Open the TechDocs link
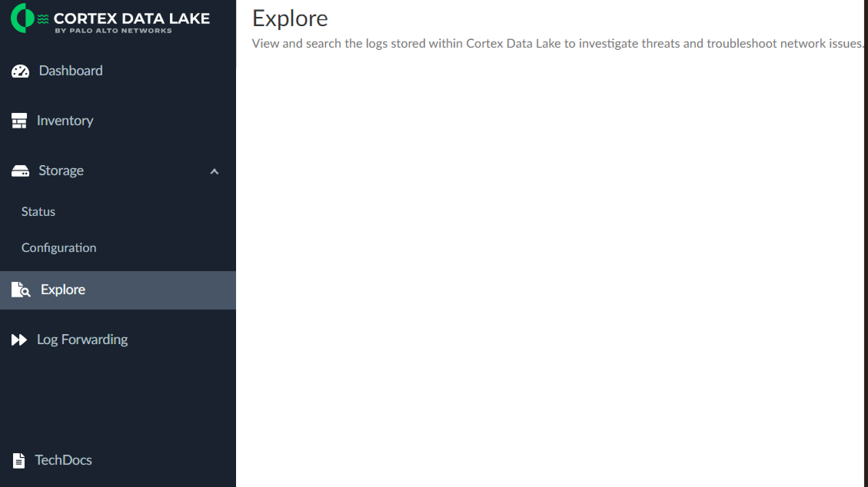 click(x=63, y=460)
